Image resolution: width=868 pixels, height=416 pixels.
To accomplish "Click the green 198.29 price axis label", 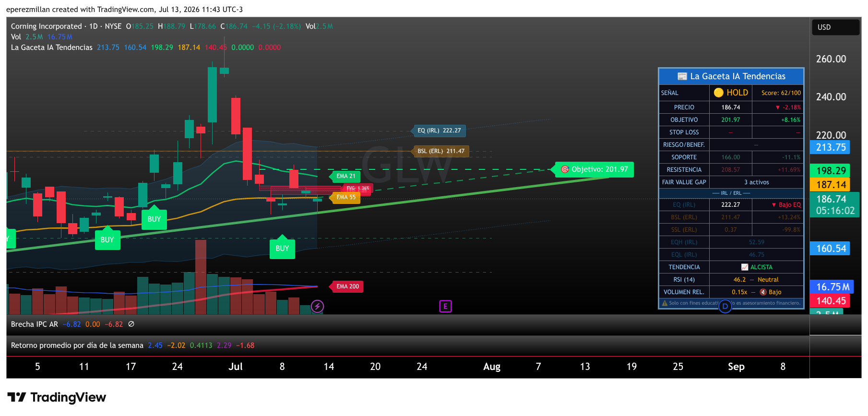I will click(830, 171).
